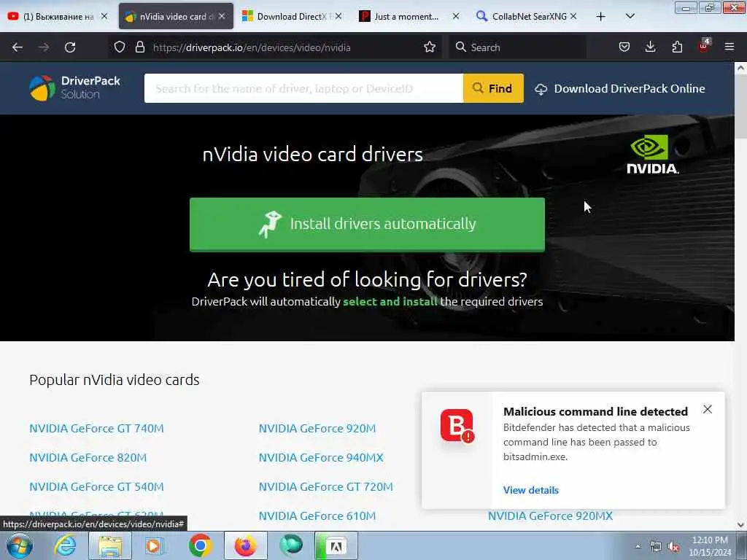Click the muted volume tray icon

coord(673,547)
